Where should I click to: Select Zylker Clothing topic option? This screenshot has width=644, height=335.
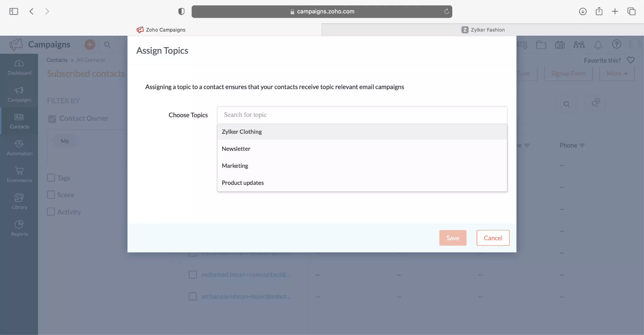(242, 132)
